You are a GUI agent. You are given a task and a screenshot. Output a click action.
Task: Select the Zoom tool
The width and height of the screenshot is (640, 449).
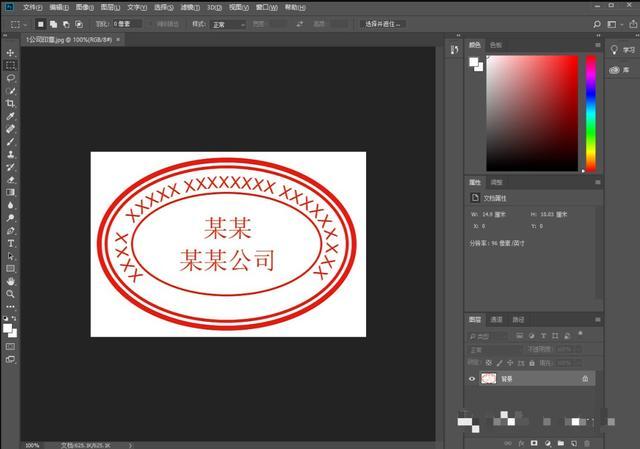tap(11, 294)
